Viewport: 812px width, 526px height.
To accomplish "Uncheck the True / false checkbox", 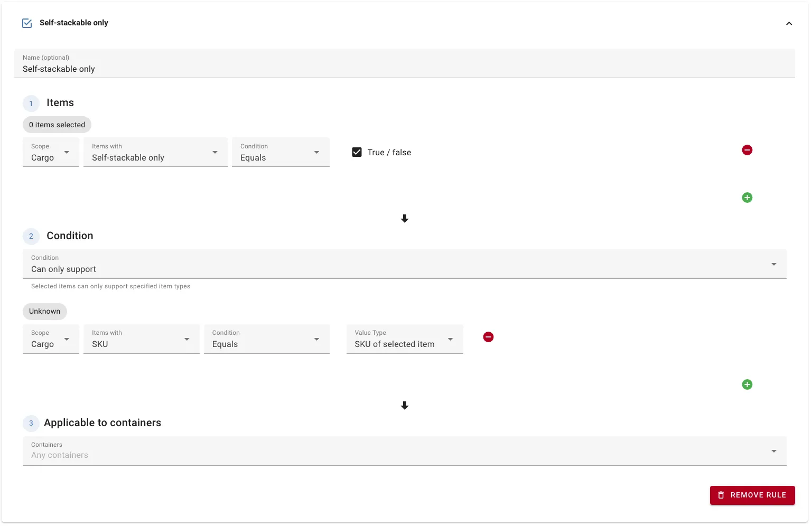I will pos(357,152).
